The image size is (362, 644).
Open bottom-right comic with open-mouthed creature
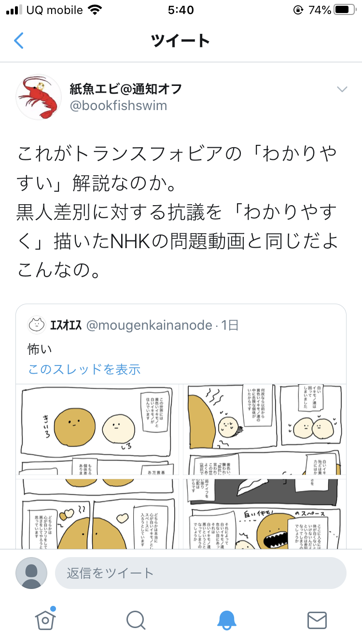(263, 513)
